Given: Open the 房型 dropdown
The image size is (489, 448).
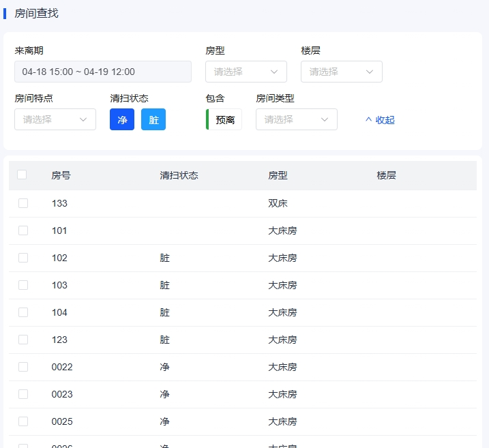Looking at the screenshot, I should 246,72.
